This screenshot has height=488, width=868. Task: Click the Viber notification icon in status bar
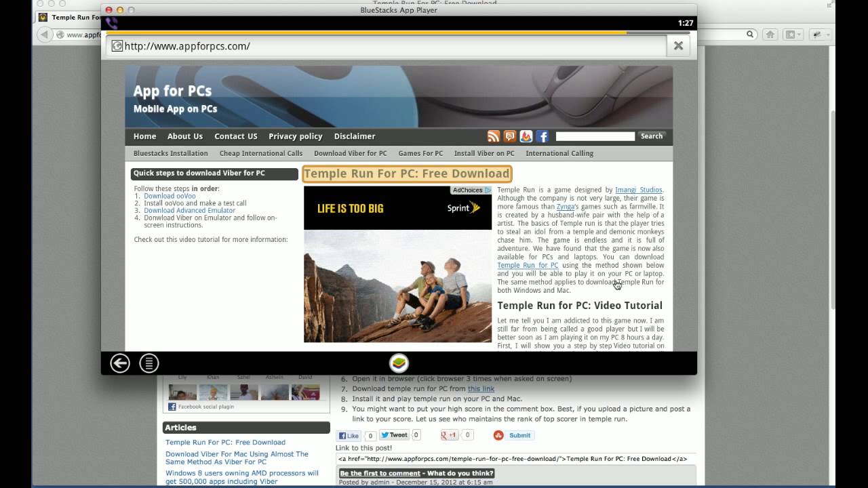click(x=112, y=22)
